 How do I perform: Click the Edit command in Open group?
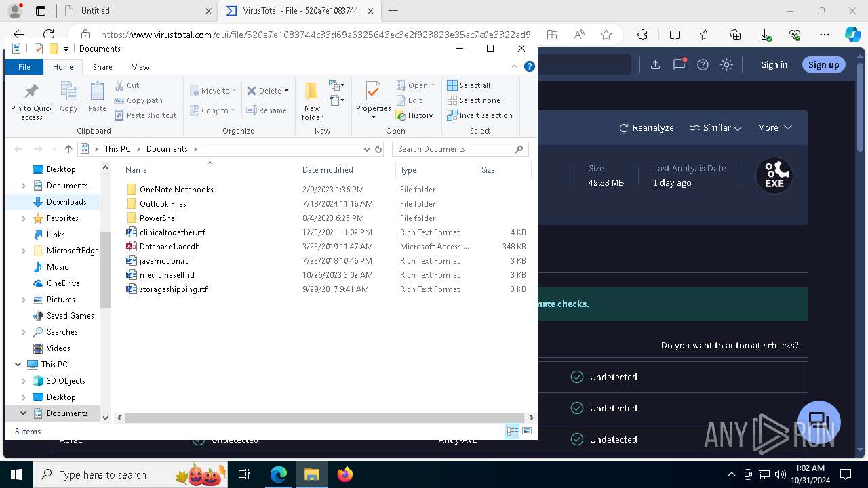coord(410,100)
